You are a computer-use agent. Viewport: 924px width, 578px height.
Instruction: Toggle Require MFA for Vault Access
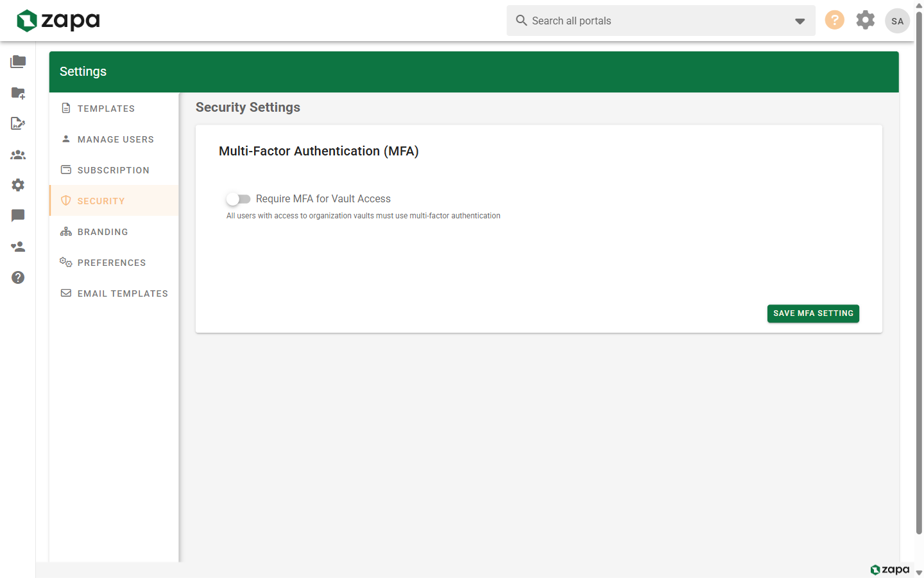pyautogui.click(x=238, y=199)
